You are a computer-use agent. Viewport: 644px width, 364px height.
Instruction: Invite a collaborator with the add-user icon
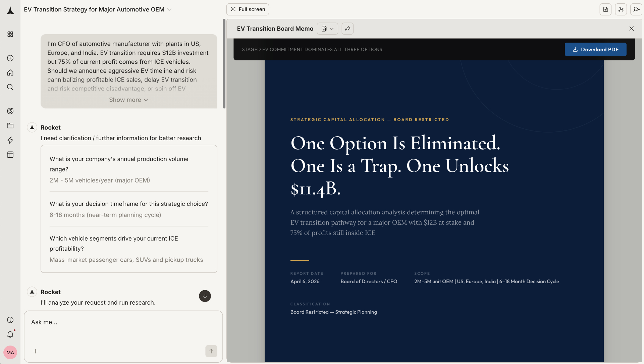[636, 9]
